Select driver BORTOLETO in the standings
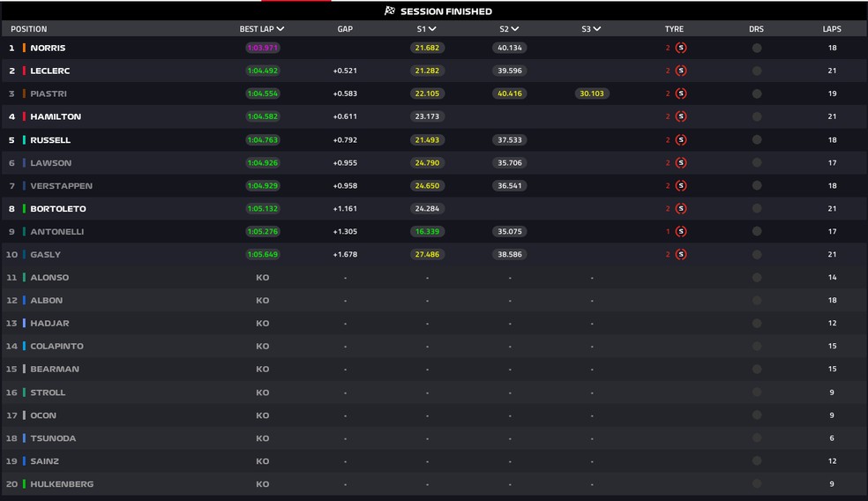Viewport: 868px width, 501px height. (58, 209)
